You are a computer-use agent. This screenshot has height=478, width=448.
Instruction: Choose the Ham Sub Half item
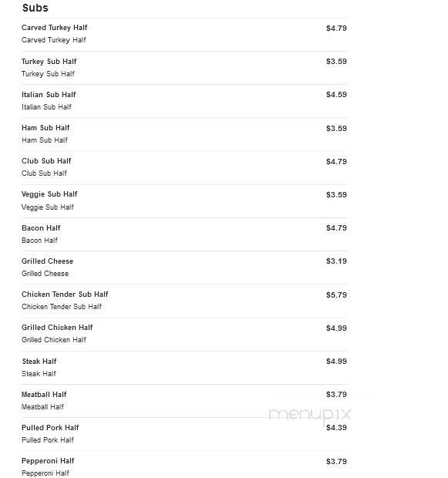click(45, 128)
